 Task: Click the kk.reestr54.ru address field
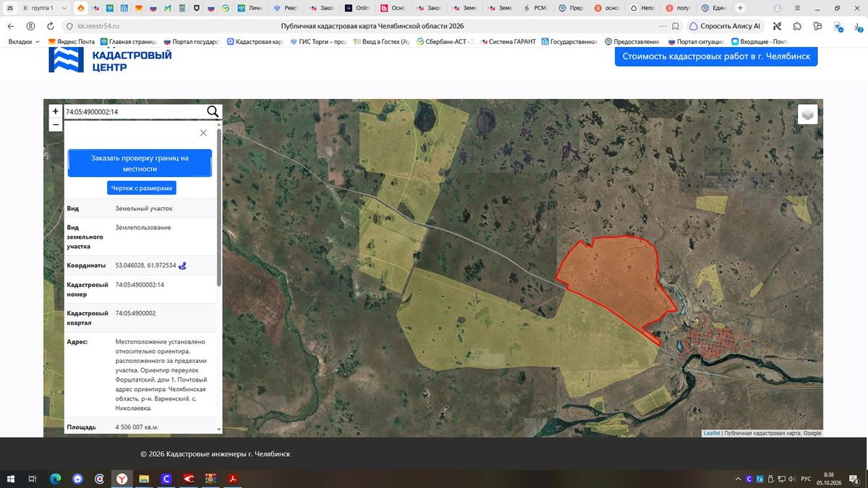coord(98,26)
